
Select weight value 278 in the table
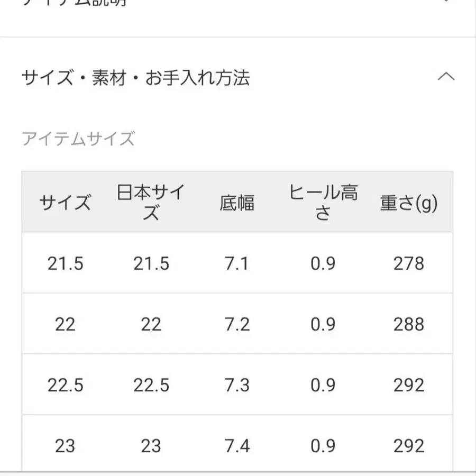[x=409, y=263]
